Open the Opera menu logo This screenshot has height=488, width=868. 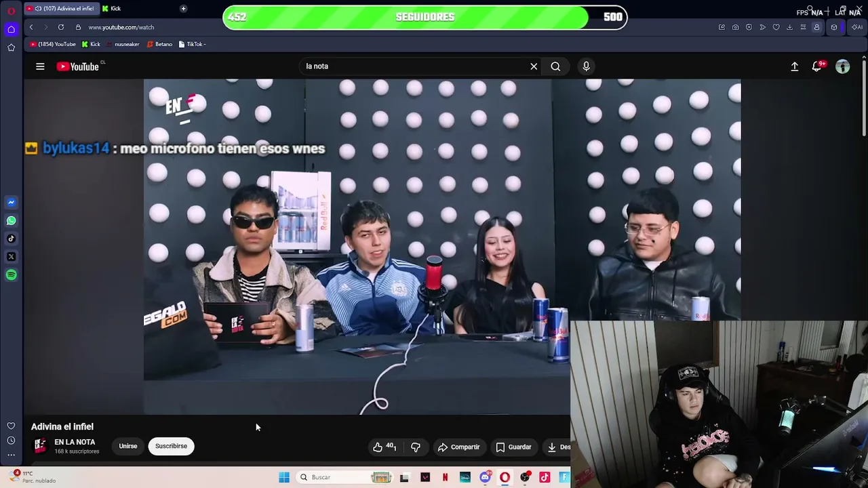pyautogui.click(x=11, y=9)
